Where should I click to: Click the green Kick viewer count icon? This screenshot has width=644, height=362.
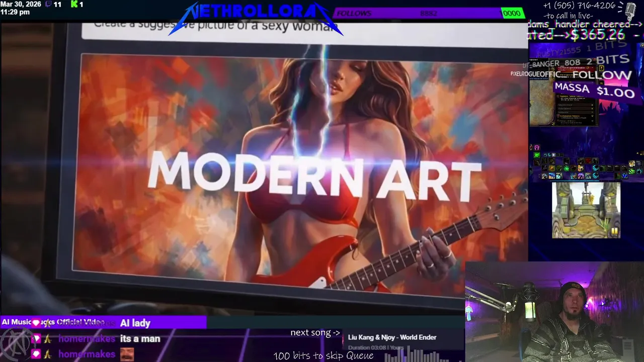point(74,4)
